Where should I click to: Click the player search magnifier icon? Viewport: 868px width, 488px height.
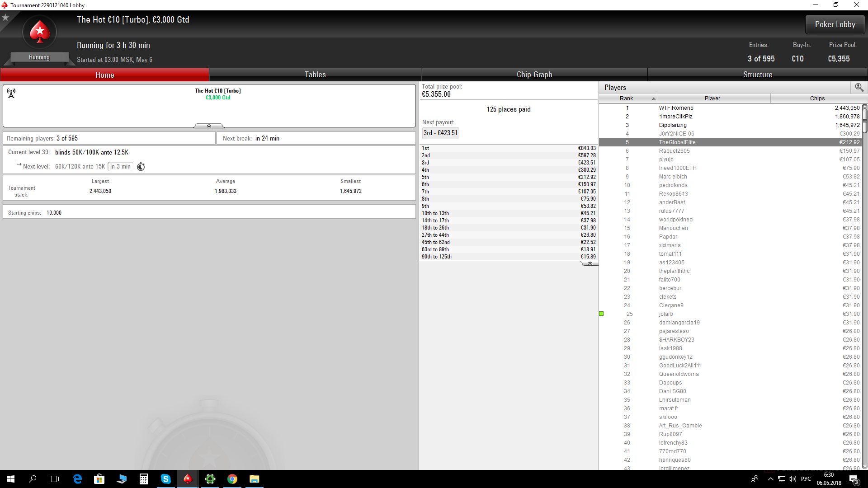[x=859, y=87]
